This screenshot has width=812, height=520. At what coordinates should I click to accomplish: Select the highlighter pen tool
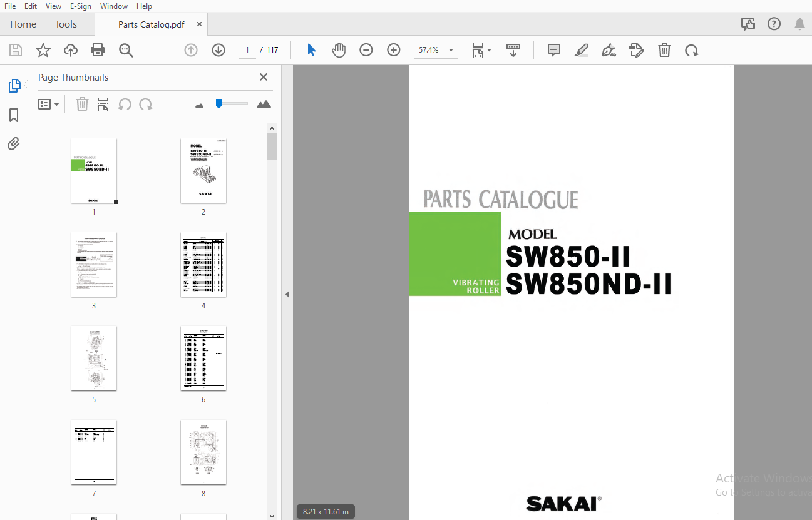[x=582, y=50]
